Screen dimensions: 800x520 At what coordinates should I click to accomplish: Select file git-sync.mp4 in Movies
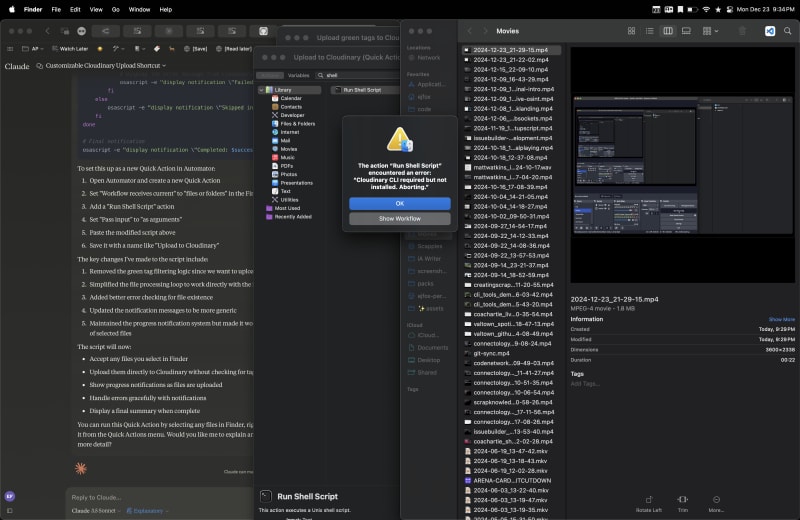[511, 353]
